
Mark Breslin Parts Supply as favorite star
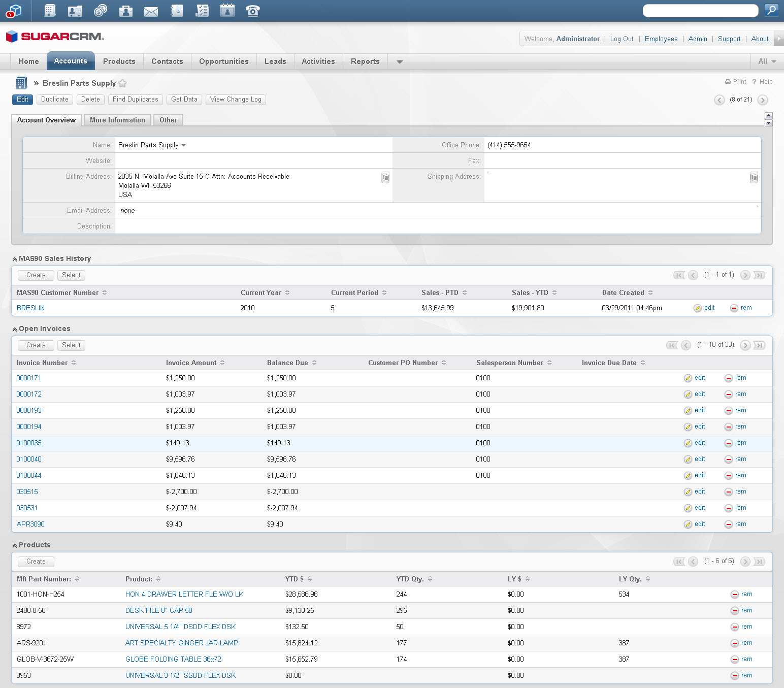coord(122,83)
